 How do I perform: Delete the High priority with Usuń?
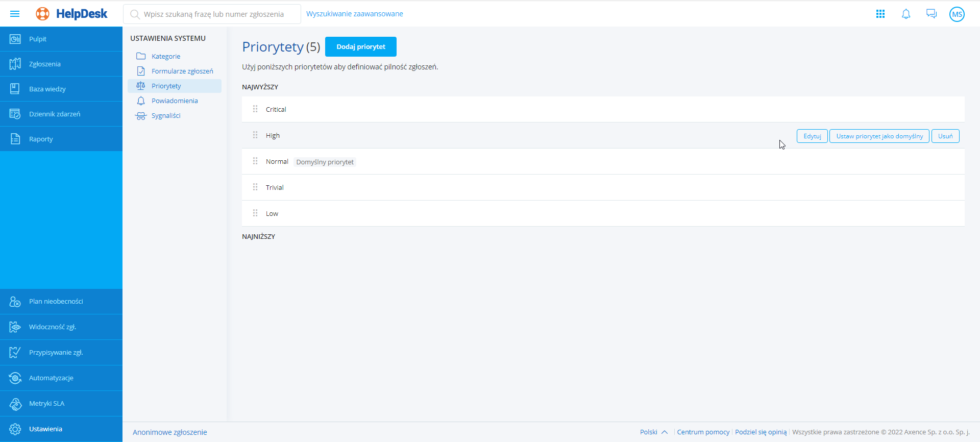945,136
